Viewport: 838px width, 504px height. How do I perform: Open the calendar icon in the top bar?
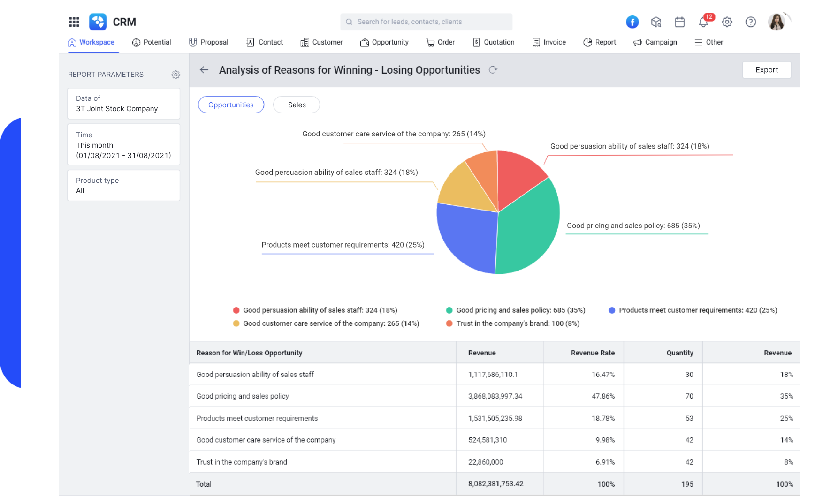[679, 22]
